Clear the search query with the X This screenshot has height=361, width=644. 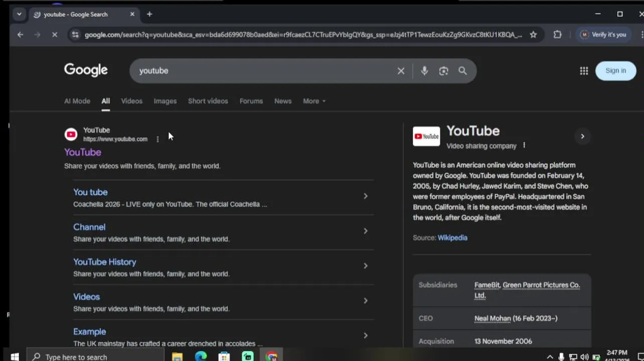pos(401,71)
